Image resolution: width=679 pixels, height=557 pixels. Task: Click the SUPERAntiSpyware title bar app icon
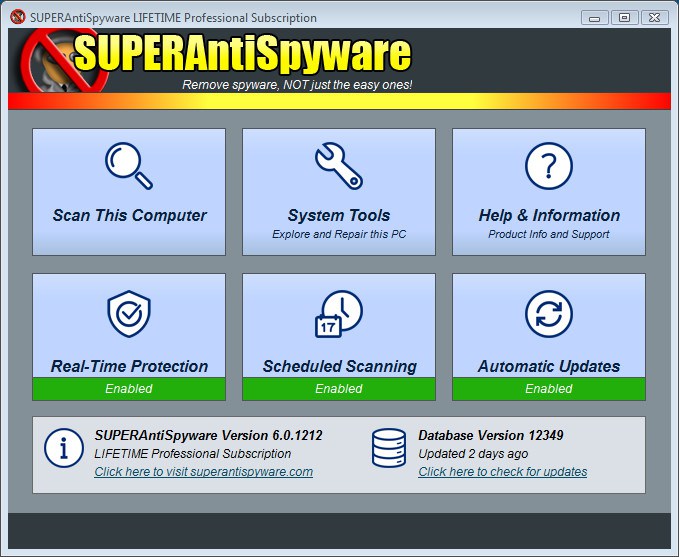18,17
